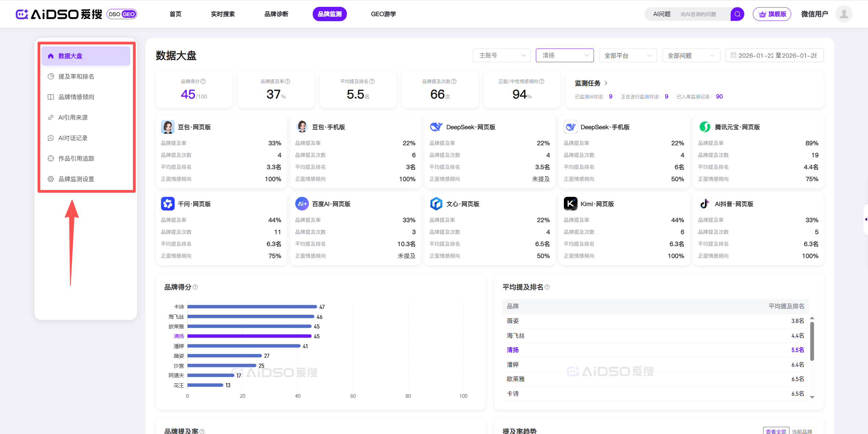
Task: Click the purple search icon button
Action: pos(737,14)
